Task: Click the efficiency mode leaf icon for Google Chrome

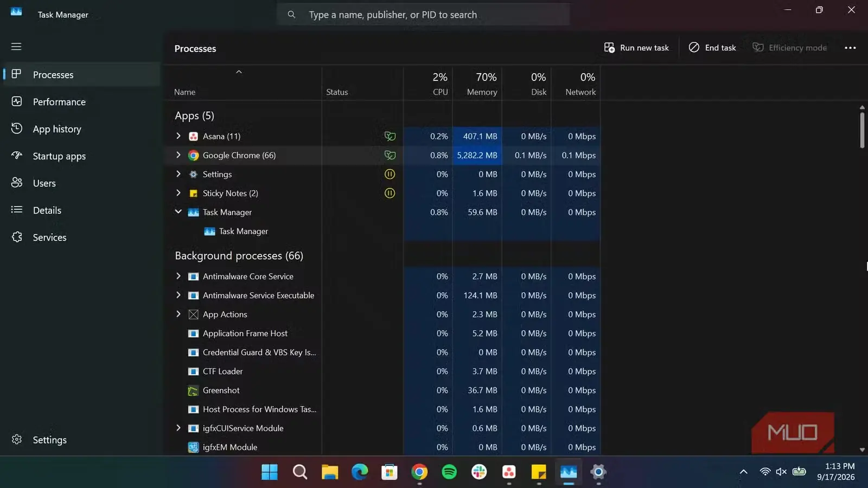Action: click(x=390, y=155)
